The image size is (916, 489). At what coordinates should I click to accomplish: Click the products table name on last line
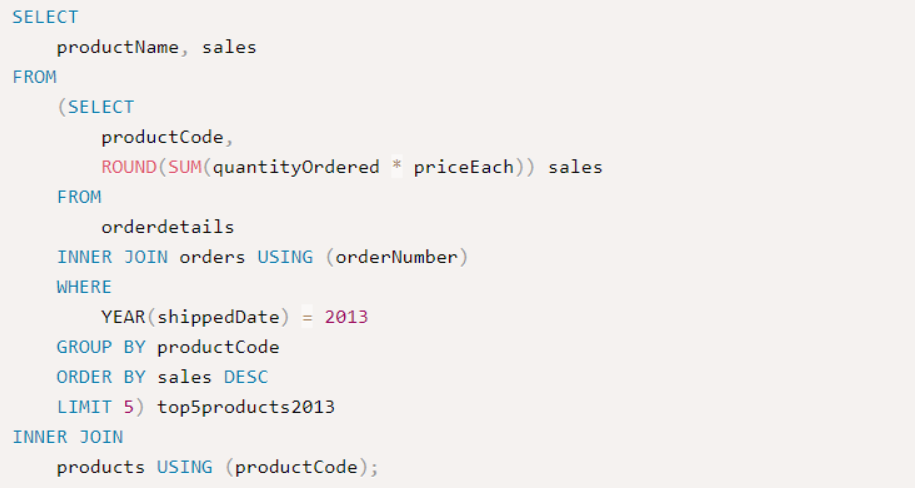(x=100, y=467)
